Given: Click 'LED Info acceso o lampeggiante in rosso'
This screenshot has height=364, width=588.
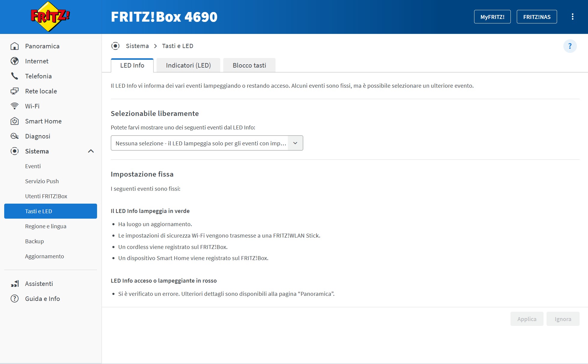Looking at the screenshot, I should pos(164,281).
